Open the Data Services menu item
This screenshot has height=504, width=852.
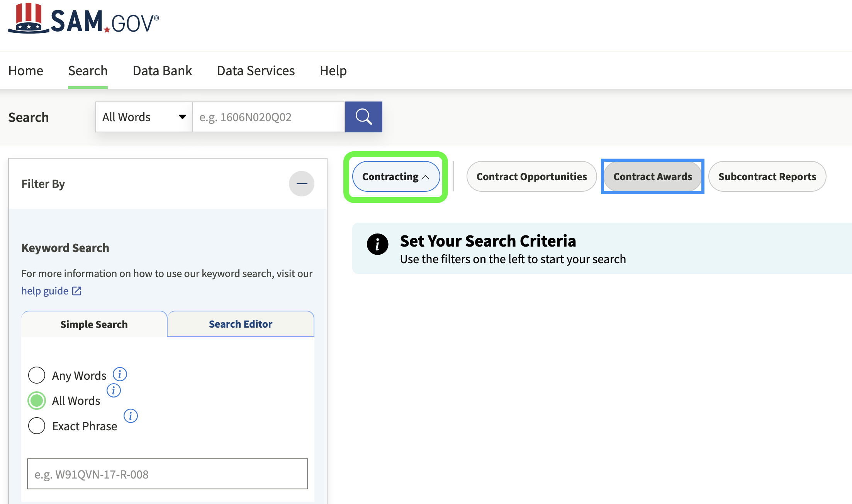pos(256,70)
